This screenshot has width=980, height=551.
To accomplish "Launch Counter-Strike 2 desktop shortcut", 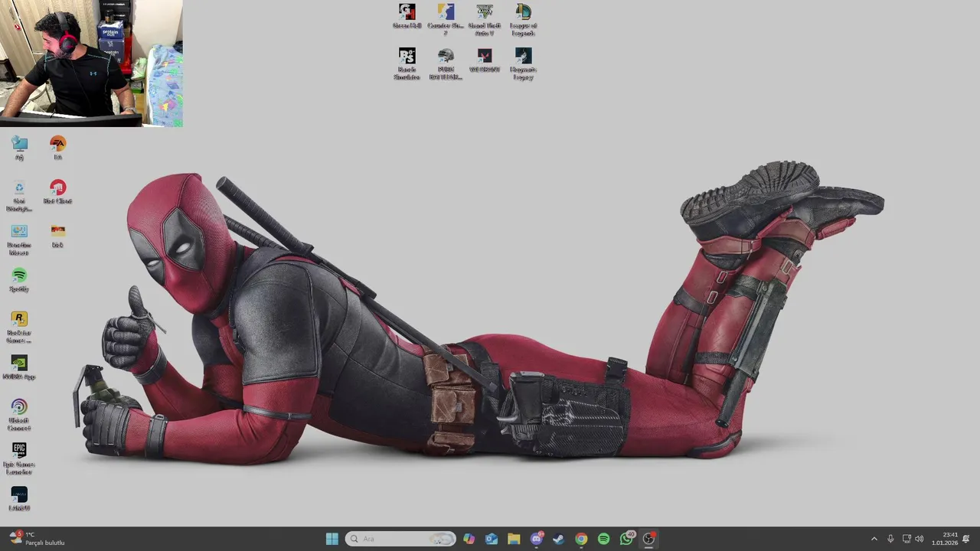I will (446, 19).
